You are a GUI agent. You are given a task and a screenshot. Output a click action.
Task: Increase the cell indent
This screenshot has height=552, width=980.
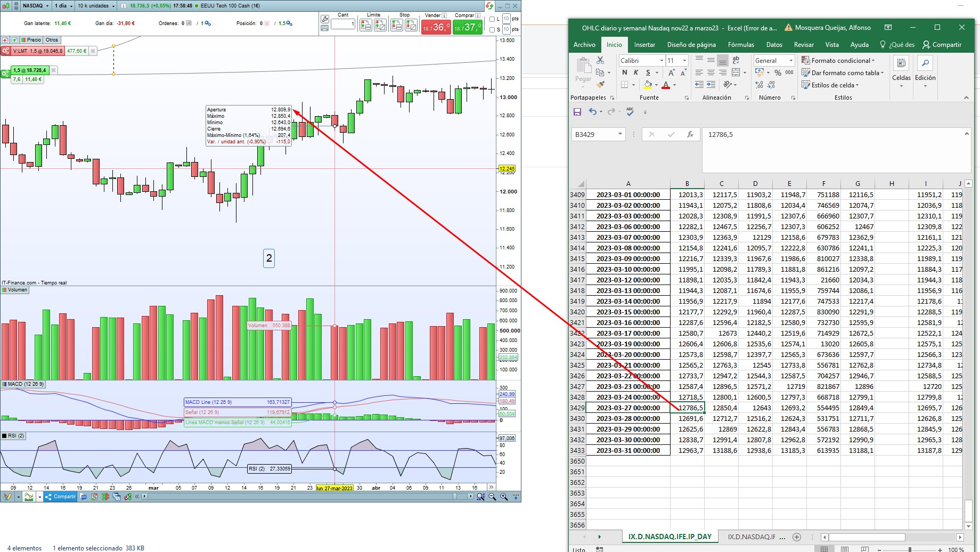point(711,85)
